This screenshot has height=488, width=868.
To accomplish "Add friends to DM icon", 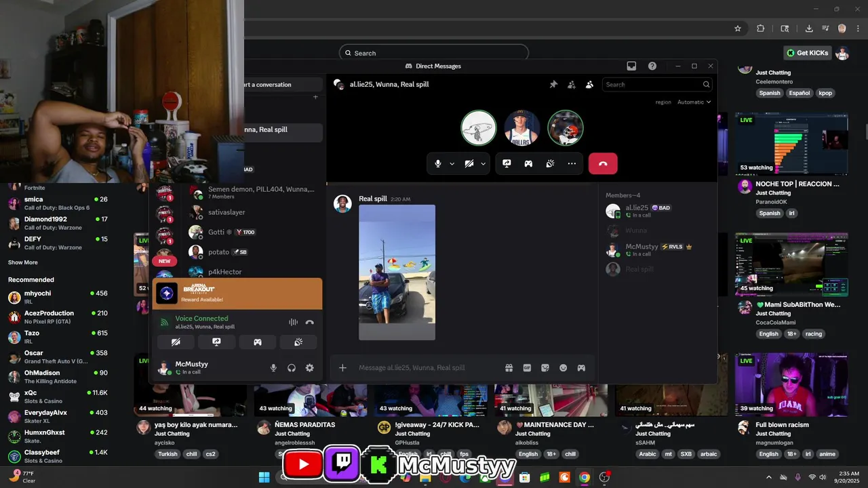I will click(572, 85).
